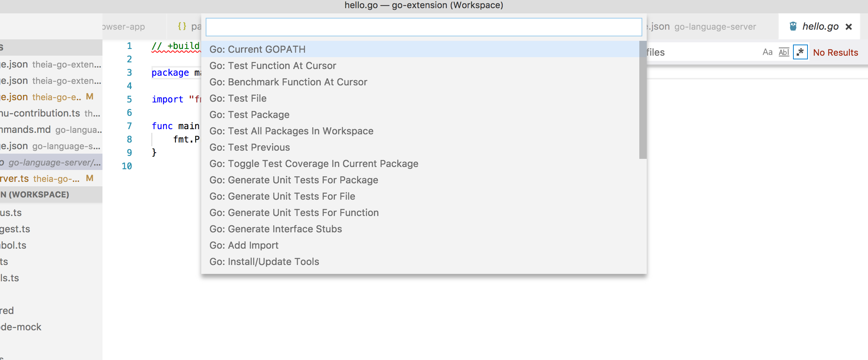Toggle Match Case in find widget
The image size is (868, 360).
[767, 52]
